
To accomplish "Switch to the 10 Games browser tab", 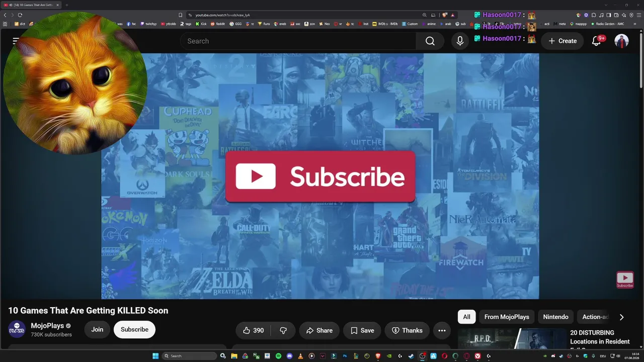I will tap(31, 5).
